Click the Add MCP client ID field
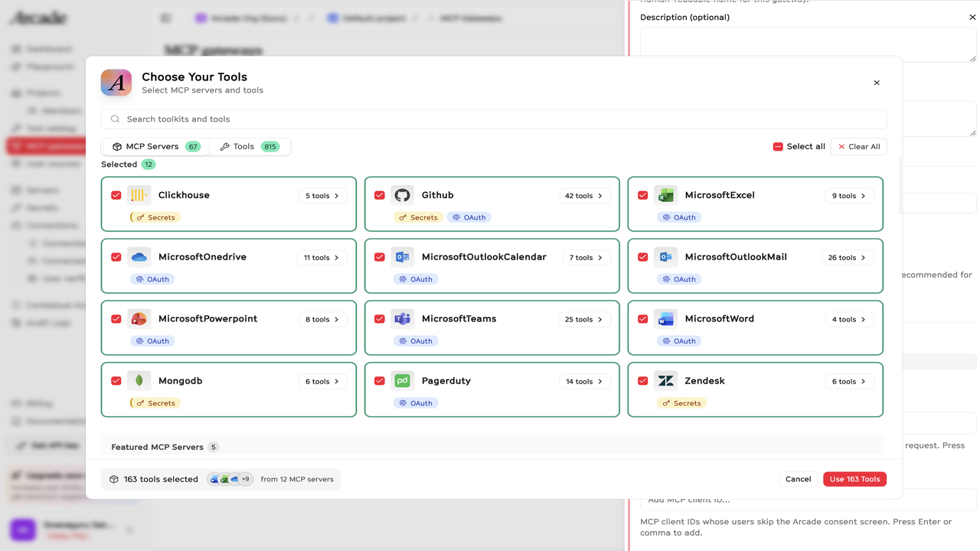 [808, 500]
